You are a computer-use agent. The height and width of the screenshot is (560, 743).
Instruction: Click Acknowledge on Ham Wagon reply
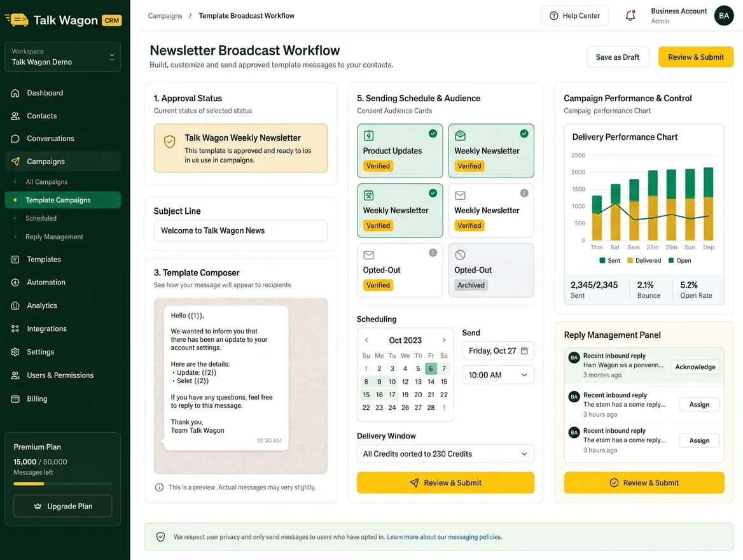695,367
